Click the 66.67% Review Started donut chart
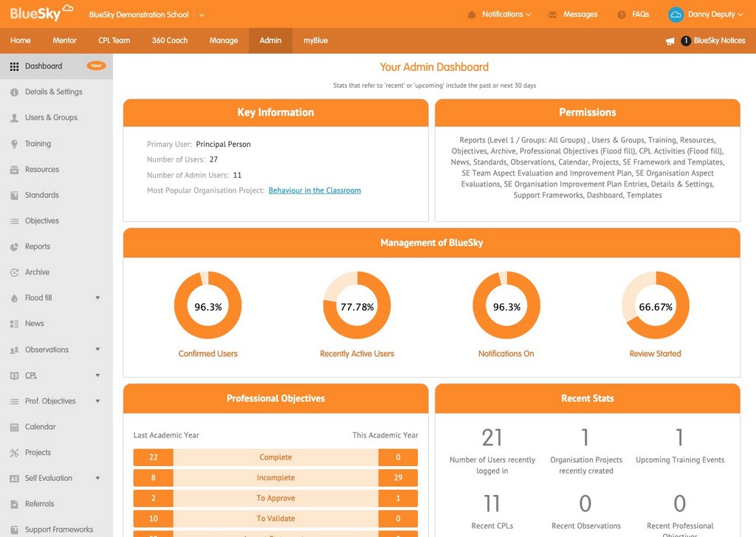 (x=656, y=305)
